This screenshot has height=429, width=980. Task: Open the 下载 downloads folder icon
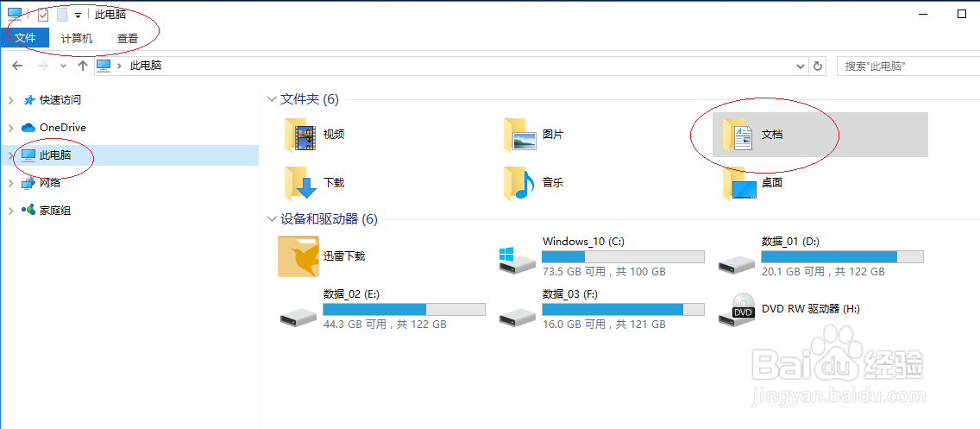pyautogui.click(x=299, y=183)
